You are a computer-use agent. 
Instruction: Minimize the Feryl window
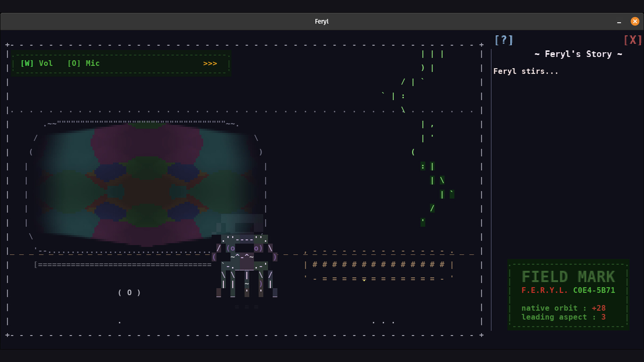click(x=619, y=22)
